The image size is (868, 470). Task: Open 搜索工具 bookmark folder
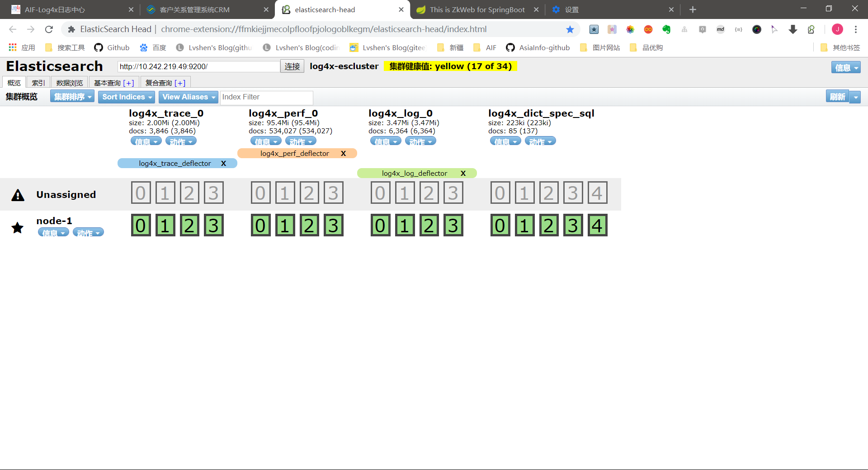[x=65, y=47]
